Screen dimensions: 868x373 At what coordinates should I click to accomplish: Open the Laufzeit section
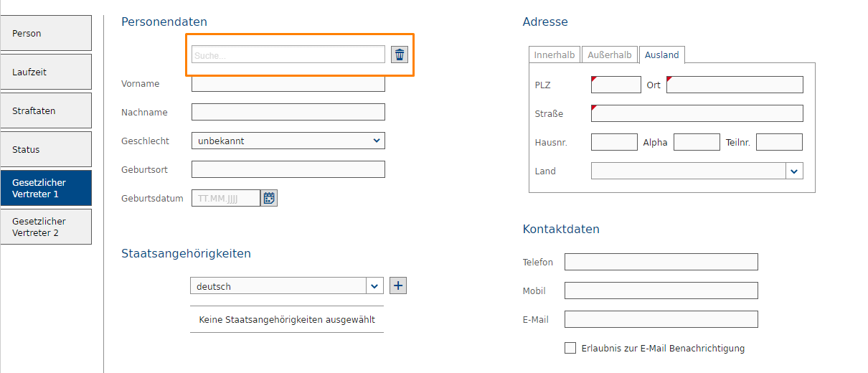46,72
